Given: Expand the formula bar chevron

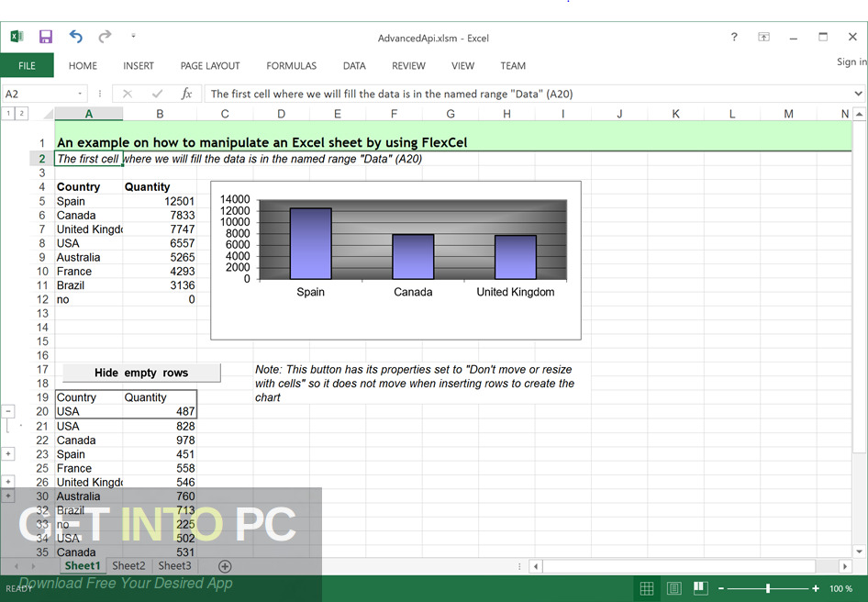Looking at the screenshot, I should click(859, 94).
